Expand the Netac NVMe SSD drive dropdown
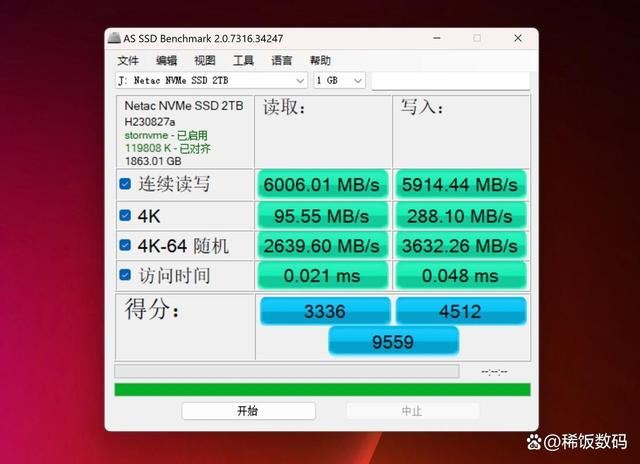 [211, 80]
